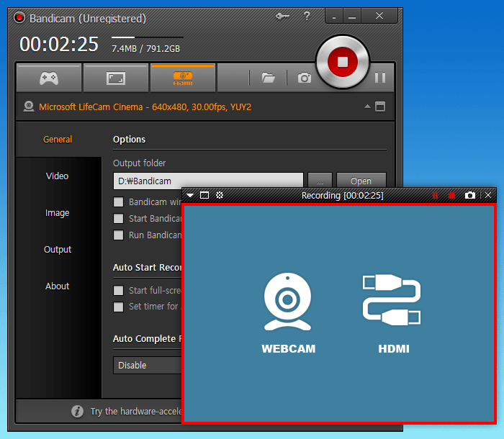Click the Open folder button

click(361, 181)
